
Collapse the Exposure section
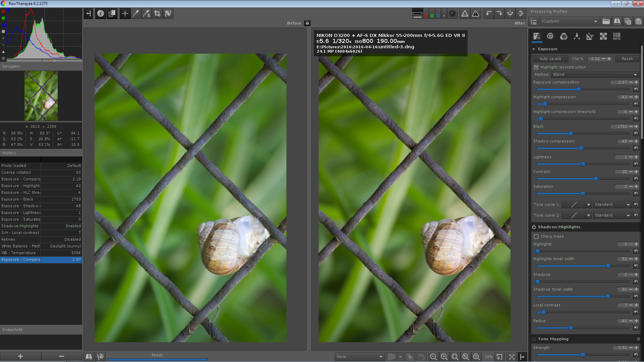click(534, 49)
